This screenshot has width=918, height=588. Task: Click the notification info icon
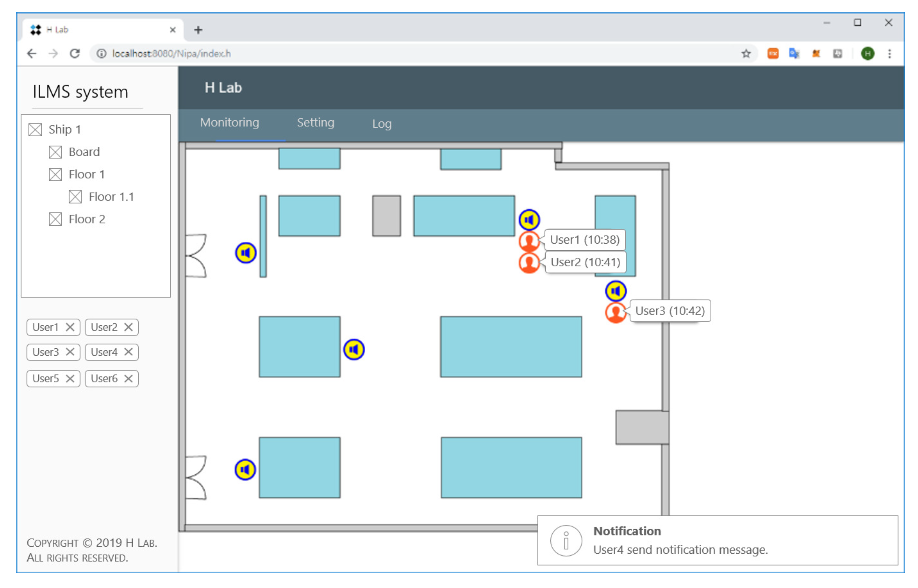pyautogui.click(x=566, y=541)
